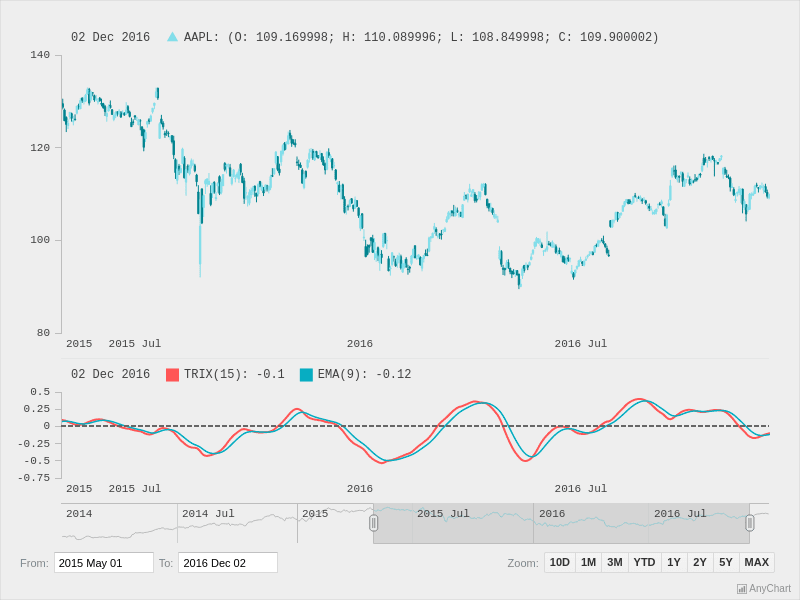
Task: Select the 1M zoom range
Action: (x=588, y=562)
